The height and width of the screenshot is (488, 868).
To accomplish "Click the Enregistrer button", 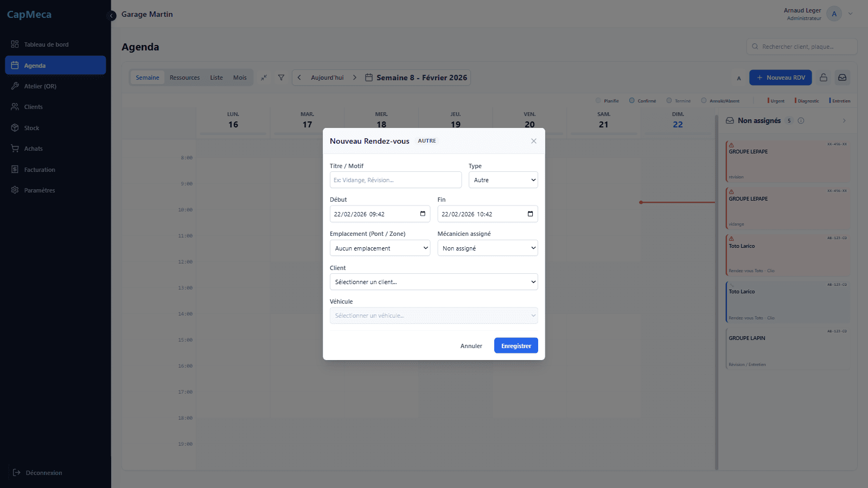I will click(x=515, y=346).
